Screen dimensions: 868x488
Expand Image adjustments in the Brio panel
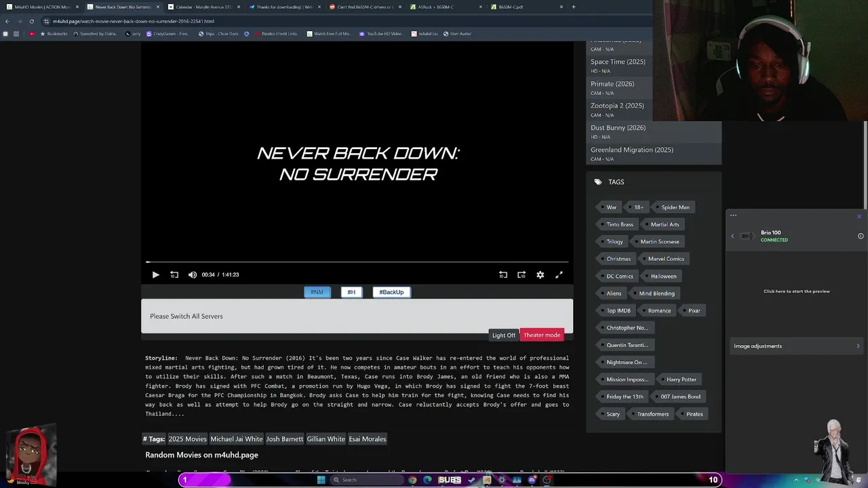796,346
